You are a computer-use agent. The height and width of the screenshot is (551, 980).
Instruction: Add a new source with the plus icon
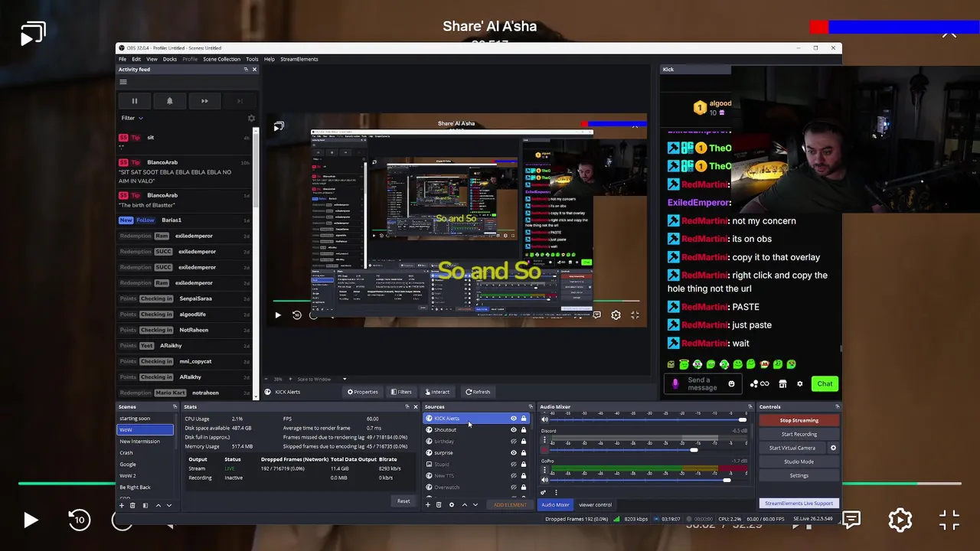428,504
